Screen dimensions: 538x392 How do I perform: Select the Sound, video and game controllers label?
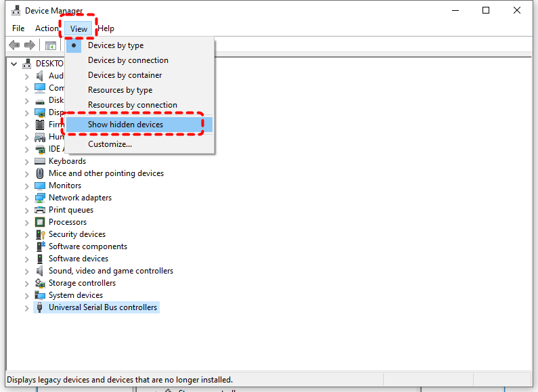(111, 271)
